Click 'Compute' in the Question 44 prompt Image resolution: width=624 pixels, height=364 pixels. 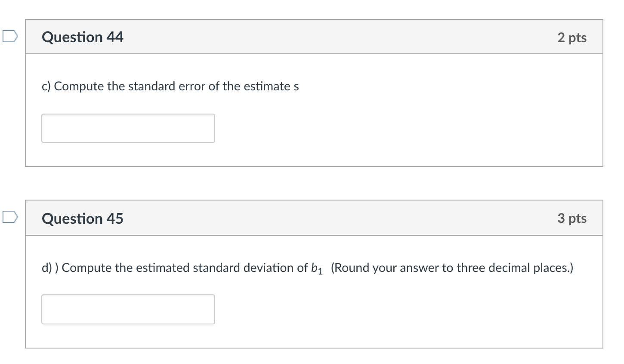coord(79,86)
